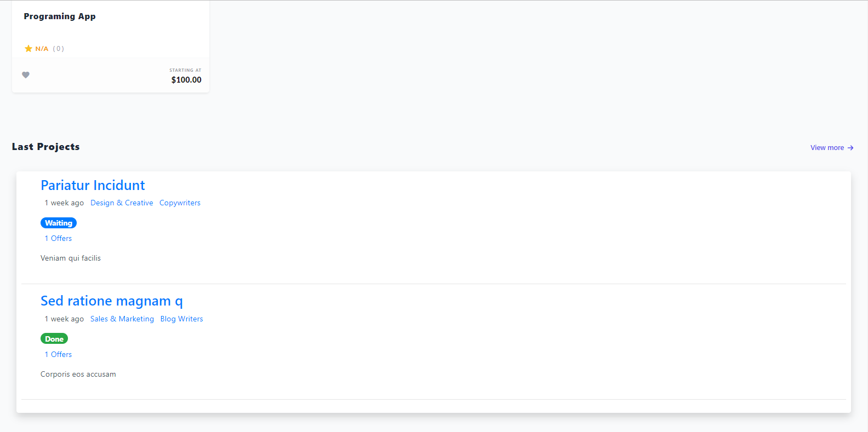Click the green Done status badge
Screen dimensions: 868x432
point(54,339)
